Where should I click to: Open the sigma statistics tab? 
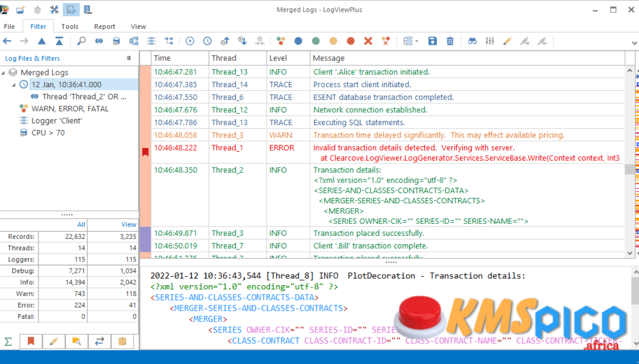[8, 342]
